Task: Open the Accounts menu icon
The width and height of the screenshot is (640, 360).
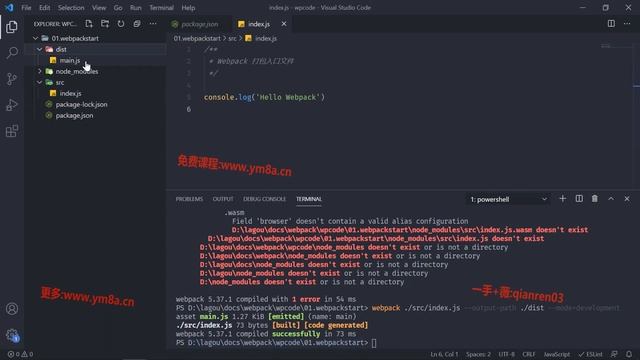Action: pyautogui.click(x=12, y=309)
